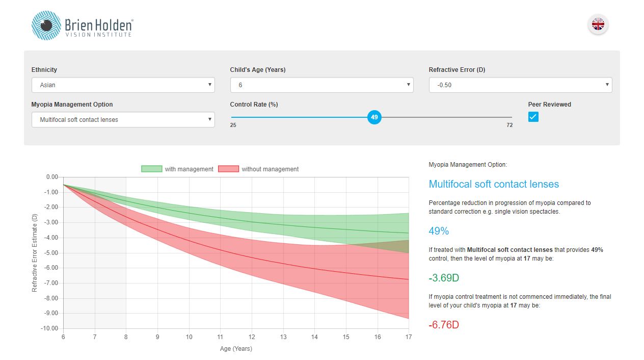The height and width of the screenshot is (360, 644).
Task: Open the Refractive Error dropdown showing -0.50
Action: pyautogui.click(x=520, y=85)
